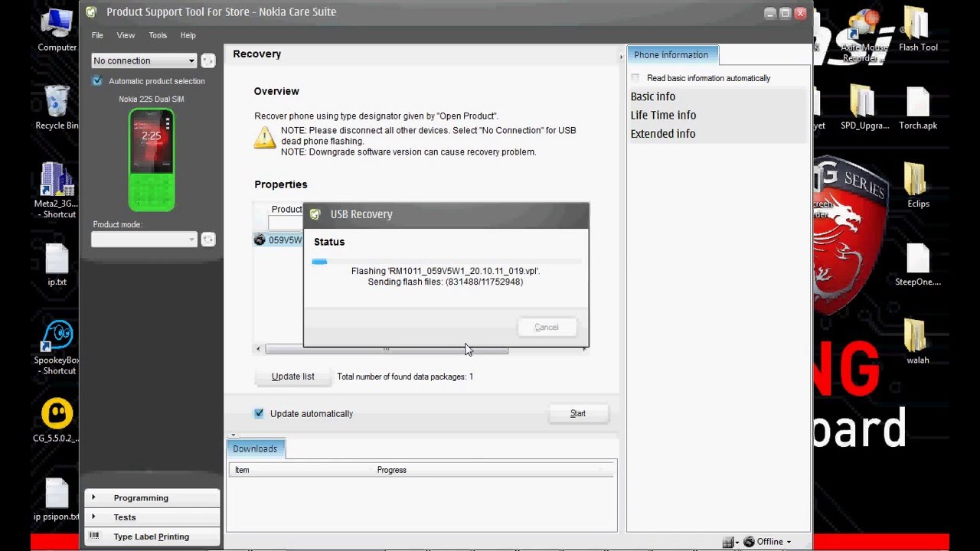Image resolution: width=980 pixels, height=551 pixels.
Task: Click the icon beside Product mode dropdown
Action: pos(208,240)
